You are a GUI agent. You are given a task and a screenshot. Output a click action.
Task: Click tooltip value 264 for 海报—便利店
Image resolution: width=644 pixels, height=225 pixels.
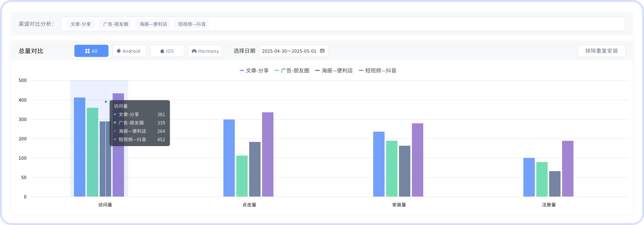coord(161,131)
